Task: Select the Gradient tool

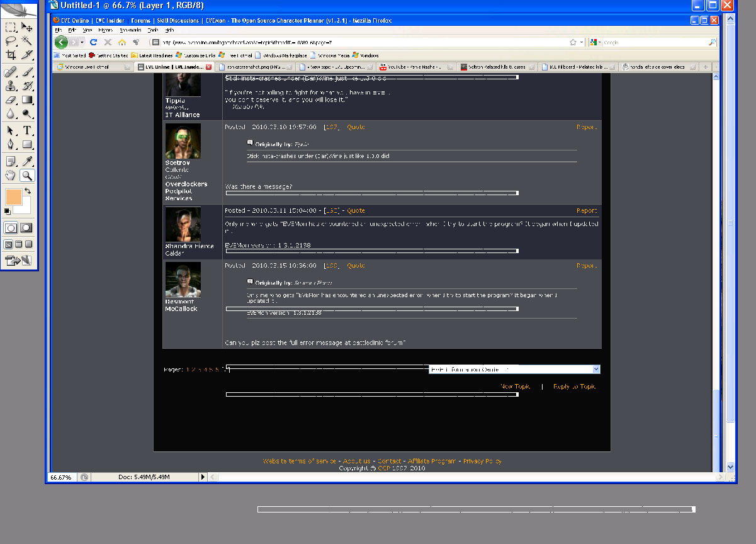Action: coord(27,100)
